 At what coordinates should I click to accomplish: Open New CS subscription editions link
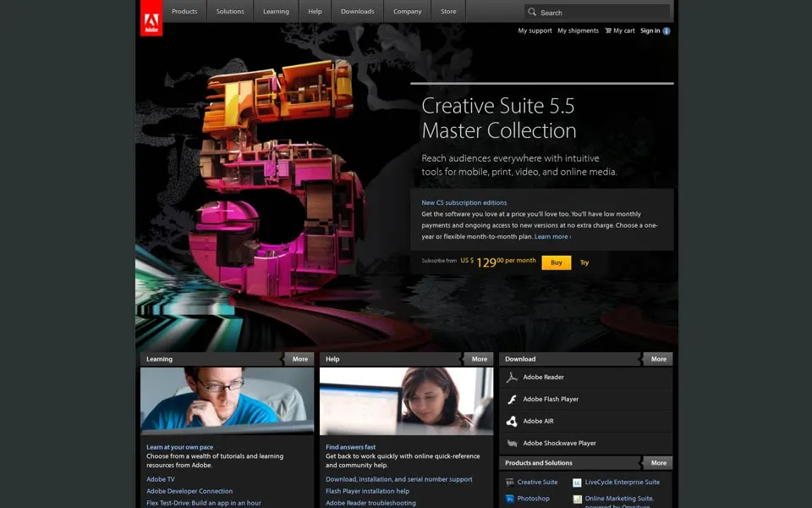point(464,202)
